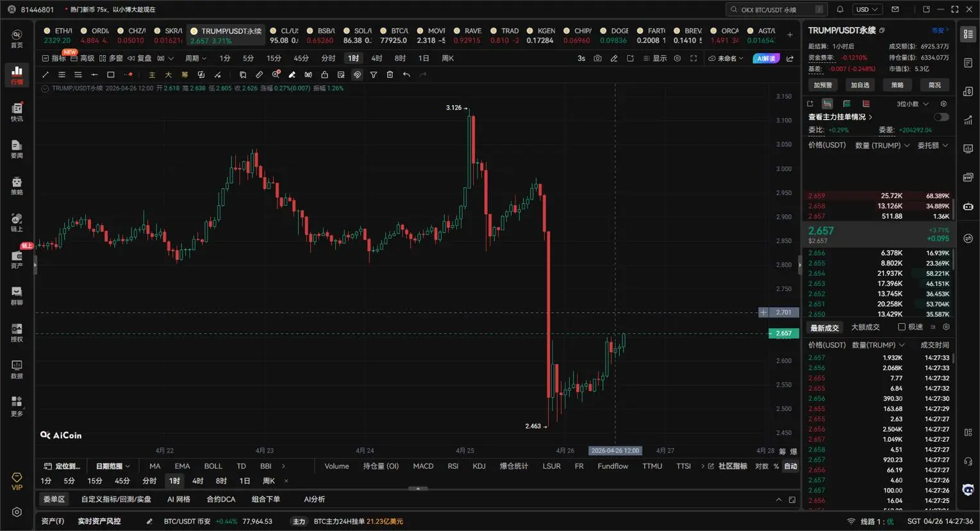Toggle the 筹 chip distribution button
Image resolution: width=980 pixels, height=531 pixels.
pos(185,75)
